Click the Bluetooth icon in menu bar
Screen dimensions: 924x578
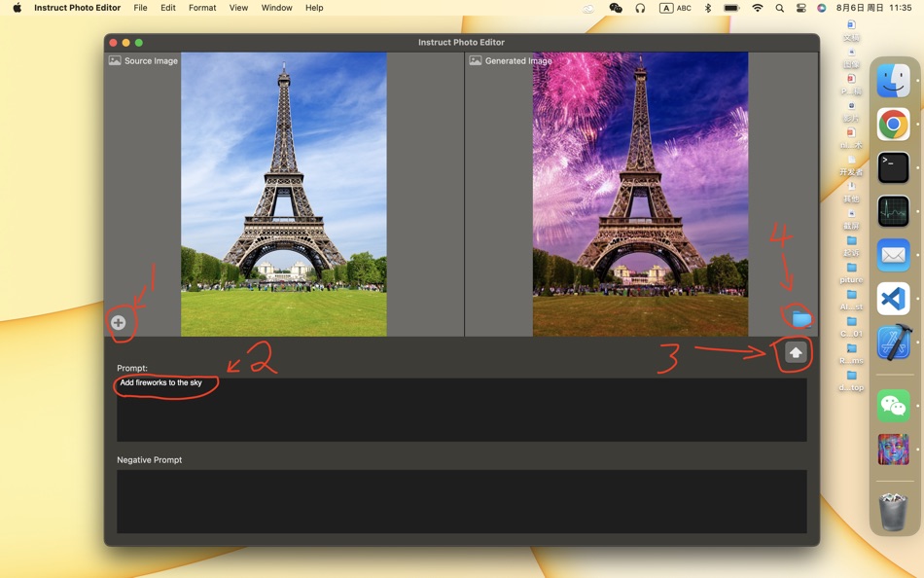[x=708, y=8]
